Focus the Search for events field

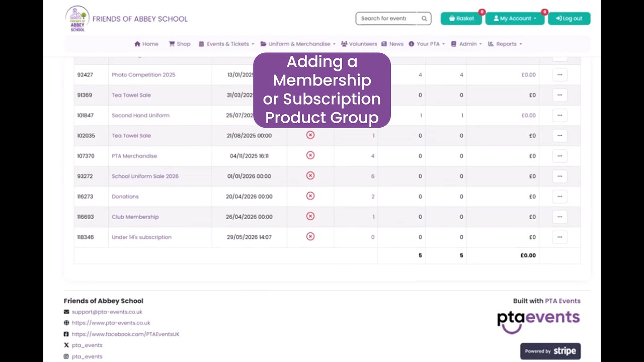tap(386, 19)
